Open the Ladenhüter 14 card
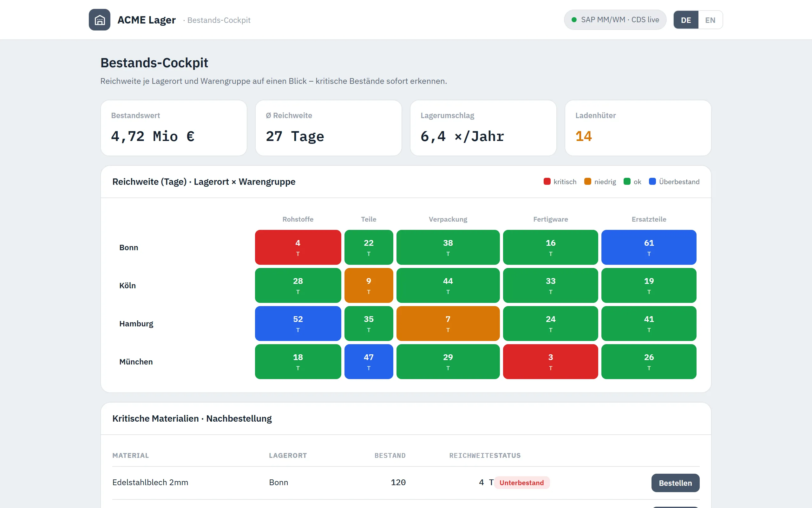Image resolution: width=812 pixels, height=508 pixels. 638,128
